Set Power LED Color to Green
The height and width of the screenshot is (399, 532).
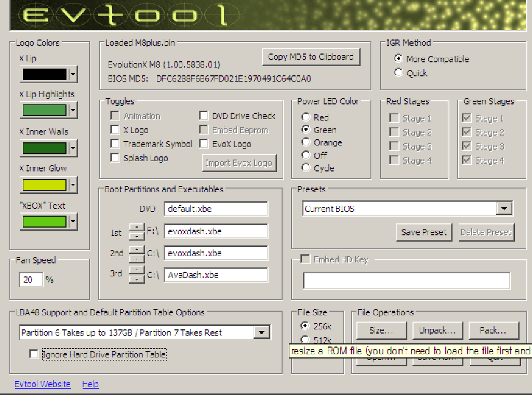[x=305, y=129]
